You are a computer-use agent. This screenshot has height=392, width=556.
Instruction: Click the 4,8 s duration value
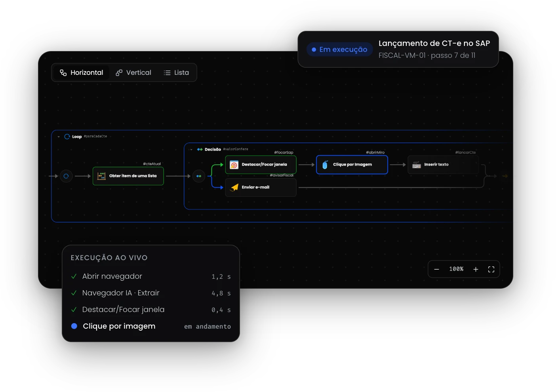[221, 293]
